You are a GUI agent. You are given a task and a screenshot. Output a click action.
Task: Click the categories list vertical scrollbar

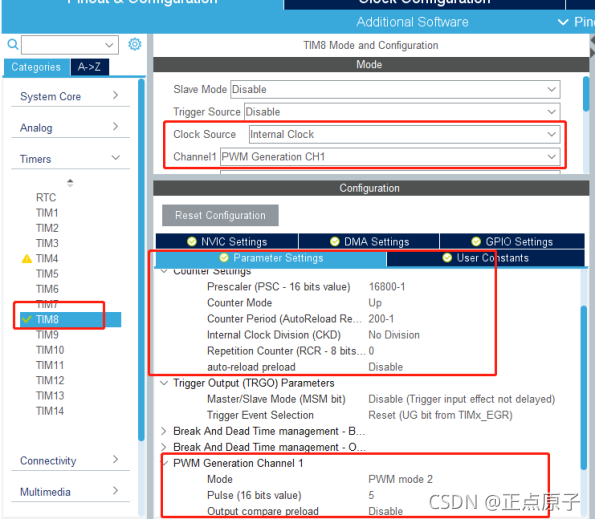click(141, 260)
